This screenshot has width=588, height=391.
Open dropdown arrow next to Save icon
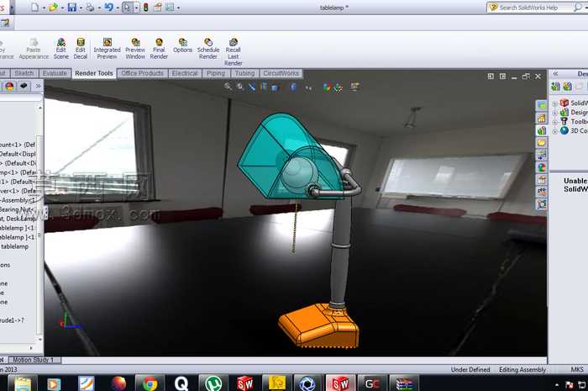point(81,8)
